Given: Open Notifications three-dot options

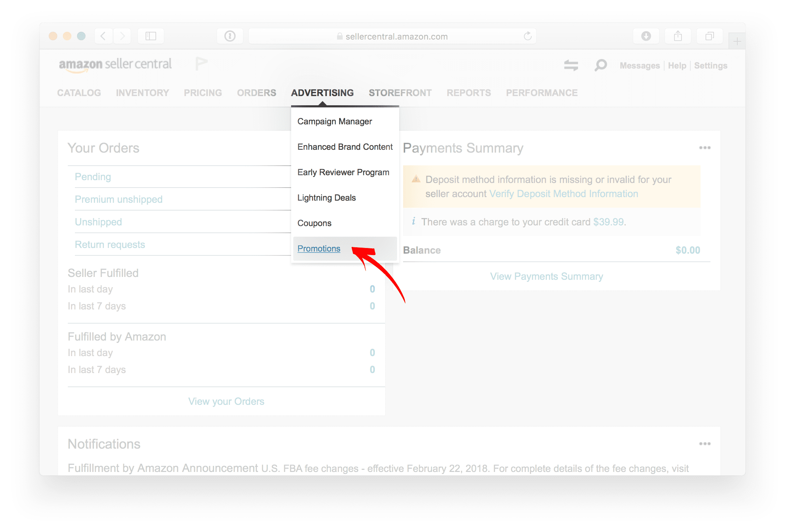Looking at the screenshot, I should (705, 444).
